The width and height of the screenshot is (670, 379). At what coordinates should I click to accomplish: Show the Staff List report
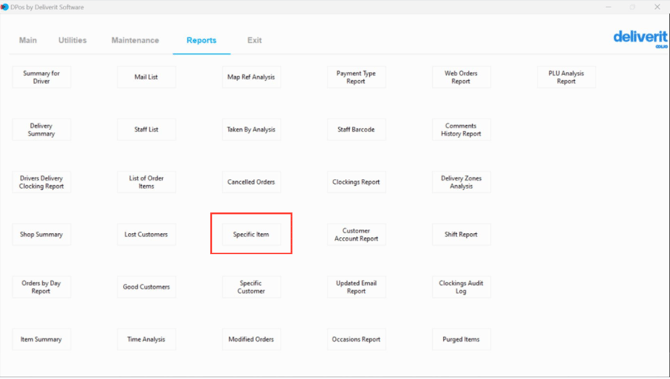coord(146,129)
